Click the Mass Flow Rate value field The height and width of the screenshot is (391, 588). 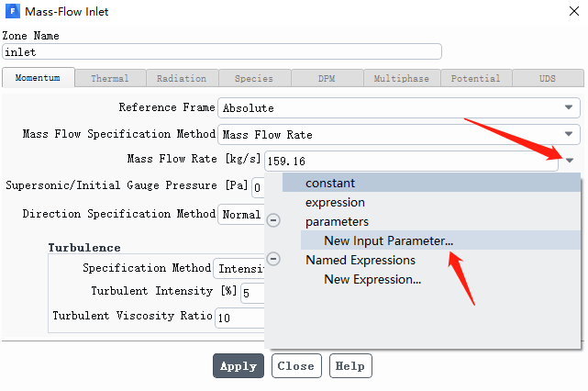click(411, 161)
